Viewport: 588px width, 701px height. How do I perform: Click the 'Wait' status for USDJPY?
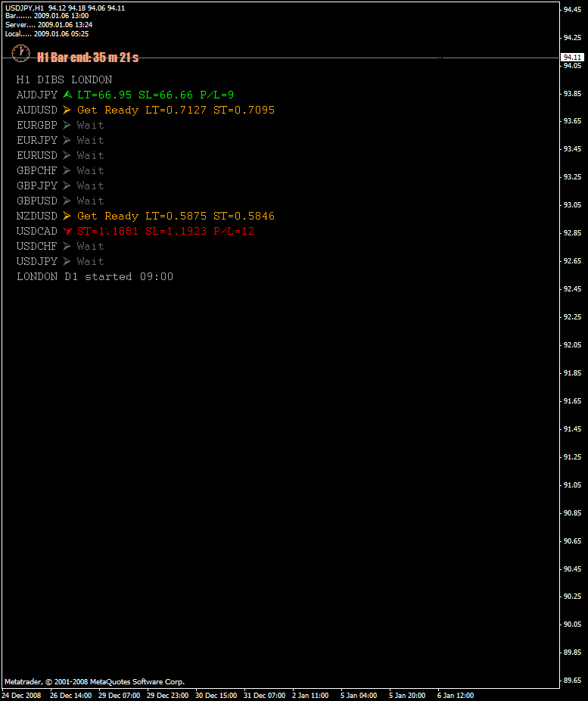point(90,261)
